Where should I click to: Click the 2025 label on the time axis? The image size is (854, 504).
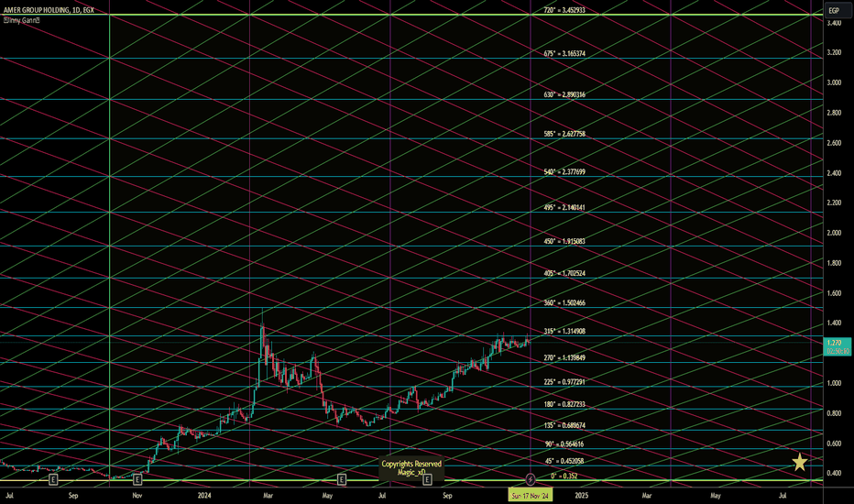pos(582,496)
